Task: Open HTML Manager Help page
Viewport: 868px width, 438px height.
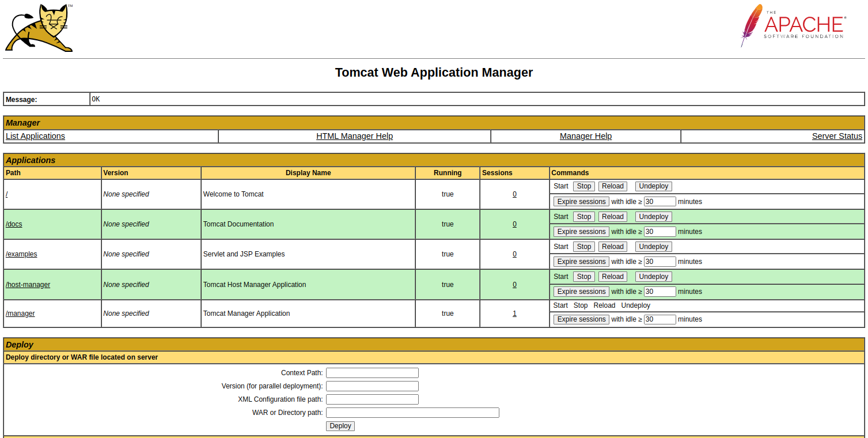Action: pyautogui.click(x=354, y=136)
